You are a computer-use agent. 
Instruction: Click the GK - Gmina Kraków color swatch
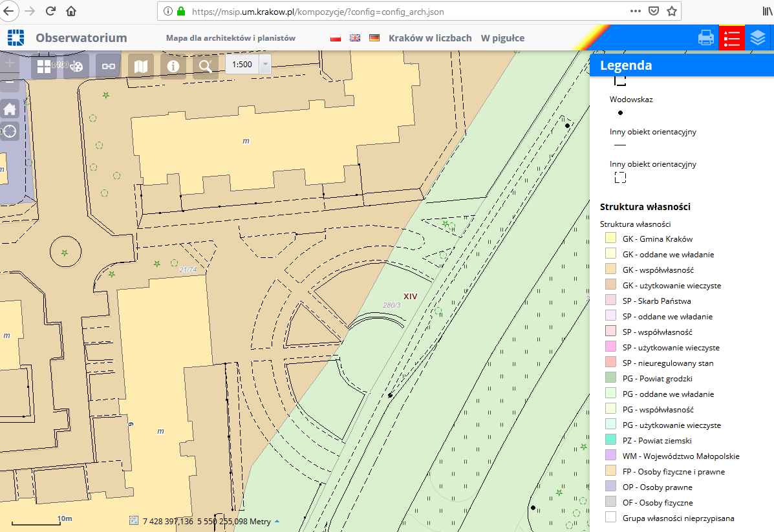click(610, 239)
